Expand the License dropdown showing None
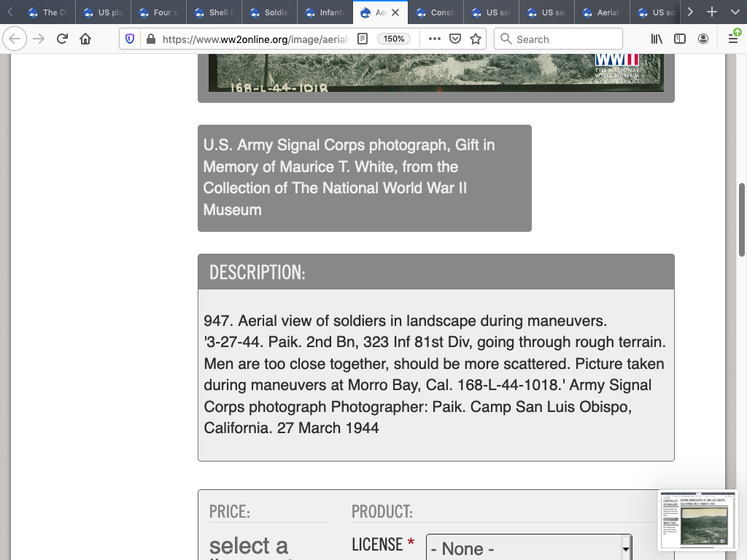This screenshot has height=560, width=747. click(528, 548)
